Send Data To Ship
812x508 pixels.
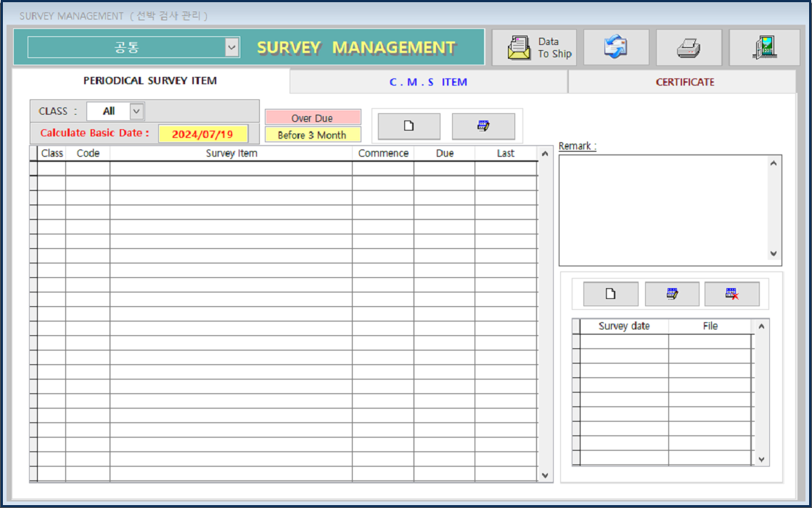[x=534, y=48]
